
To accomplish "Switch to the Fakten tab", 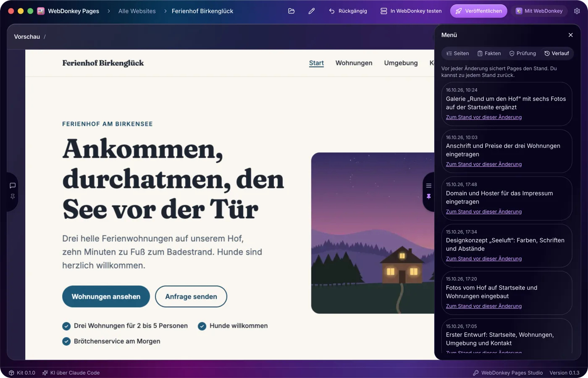I will (x=489, y=53).
